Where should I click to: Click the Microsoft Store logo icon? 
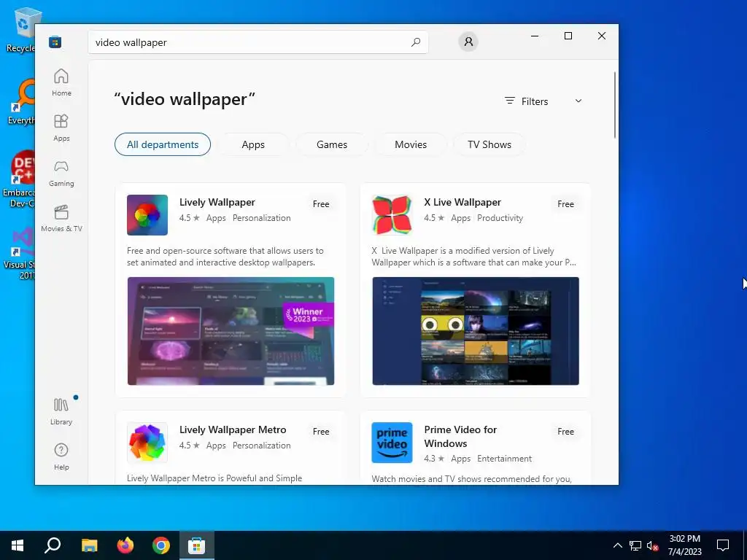[55, 42]
